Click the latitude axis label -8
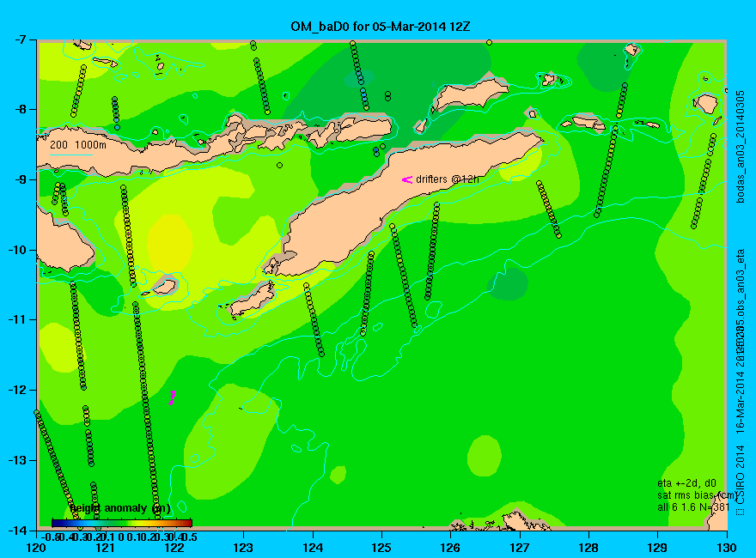Viewport: 756px width, 558px height. (x=21, y=109)
